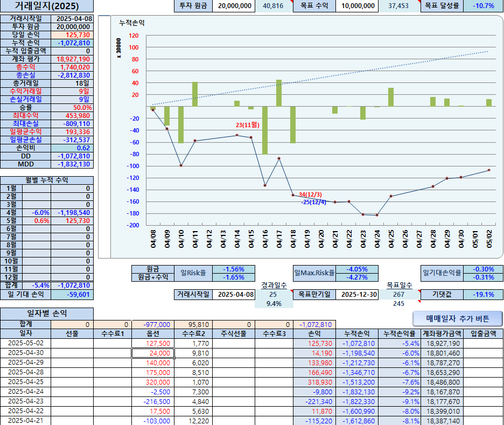Select the 일기대손익률 value -0.30%
The image size is (504, 425).
click(x=484, y=269)
